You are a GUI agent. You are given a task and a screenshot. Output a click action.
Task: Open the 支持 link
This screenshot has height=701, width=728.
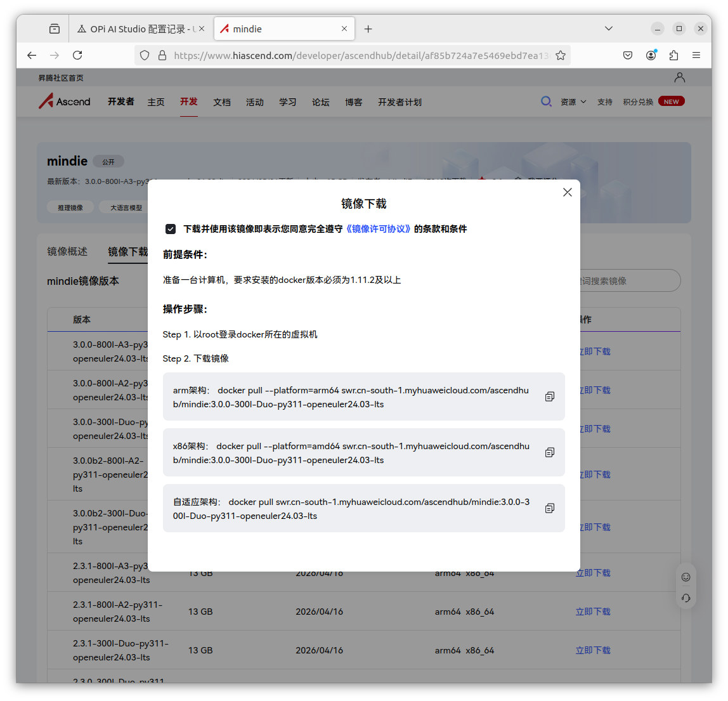(x=605, y=102)
